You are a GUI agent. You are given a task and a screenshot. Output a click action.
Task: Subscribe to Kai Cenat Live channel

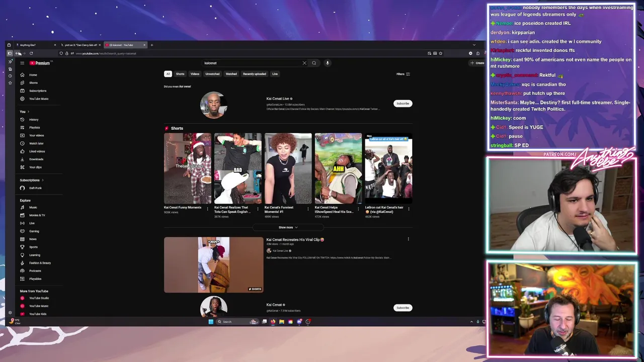click(403, 104)
